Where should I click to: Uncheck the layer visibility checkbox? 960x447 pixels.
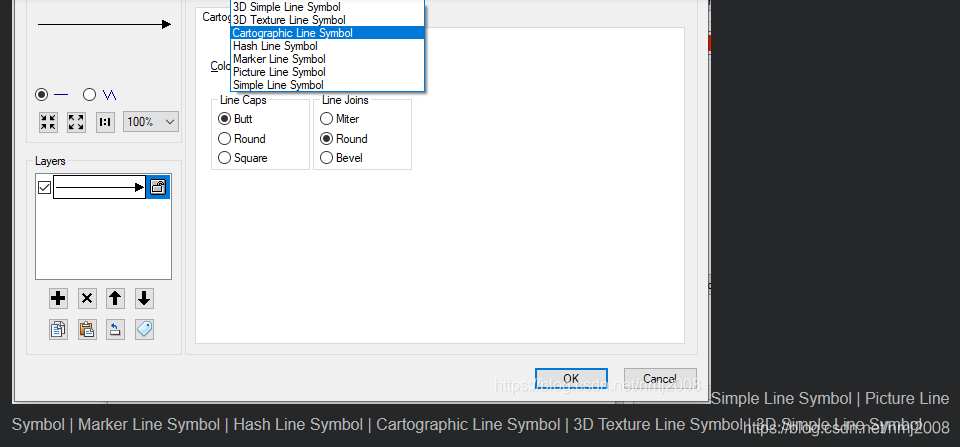[x=44, y=187]
